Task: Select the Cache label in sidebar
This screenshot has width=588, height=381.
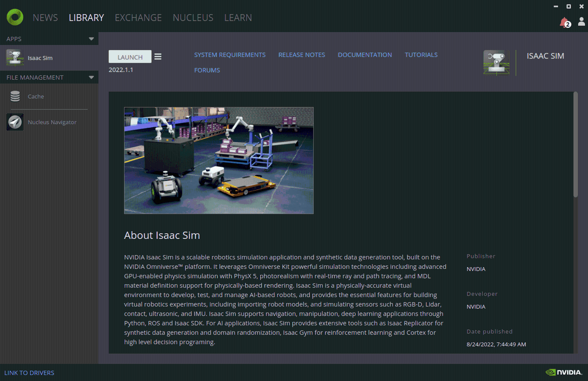Action: [36, 96]
